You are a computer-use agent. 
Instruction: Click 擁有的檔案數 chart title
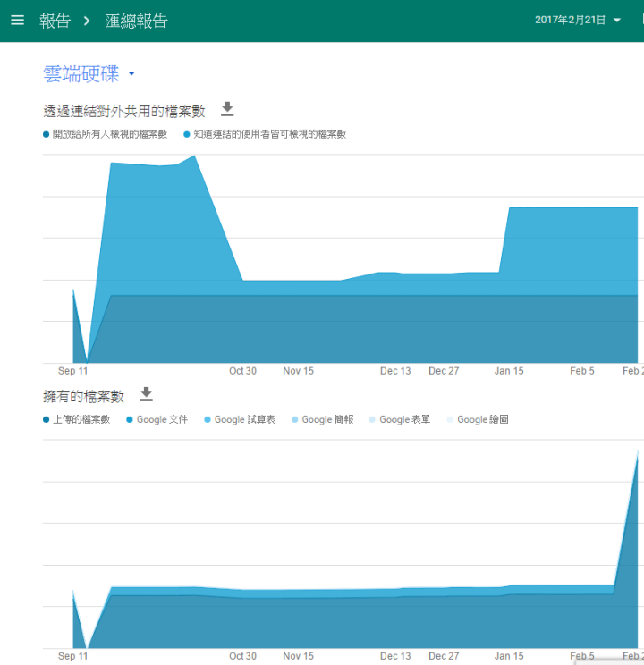[84, 396]
